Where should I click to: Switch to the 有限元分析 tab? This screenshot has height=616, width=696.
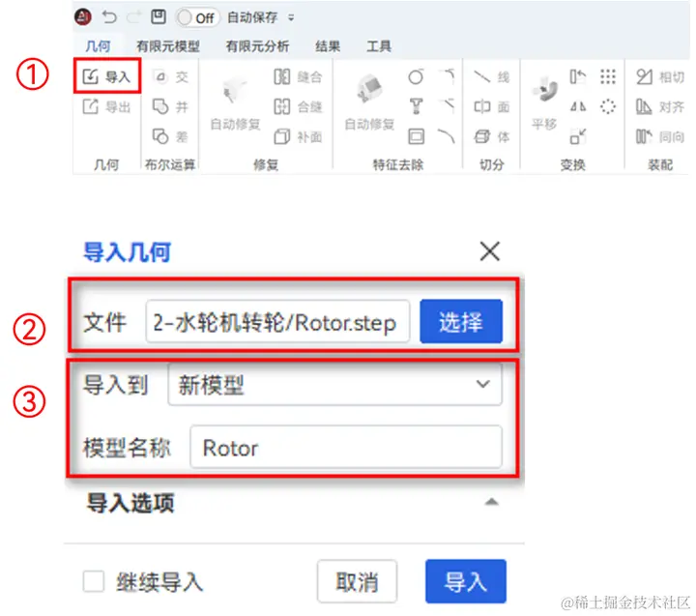[257, 46]
